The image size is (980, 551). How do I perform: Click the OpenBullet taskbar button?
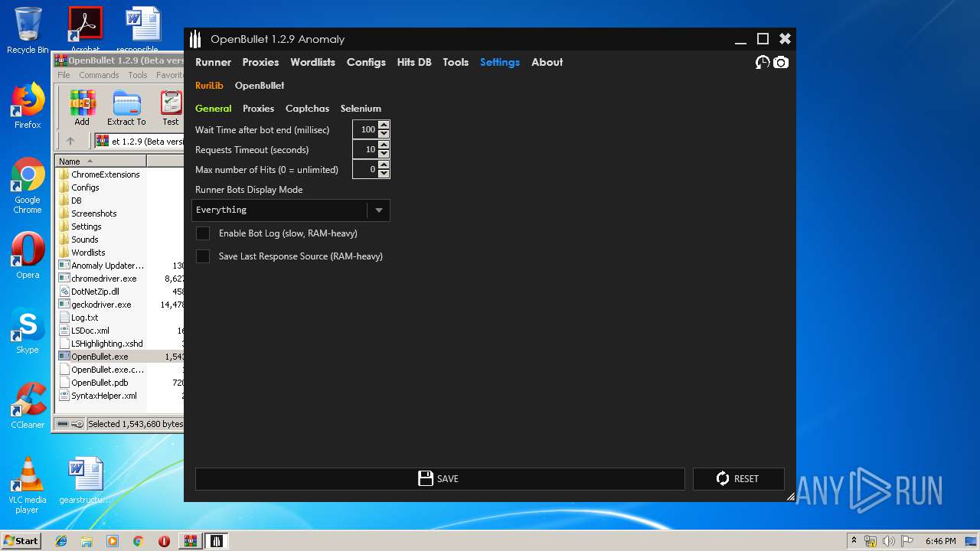[217, 541]
